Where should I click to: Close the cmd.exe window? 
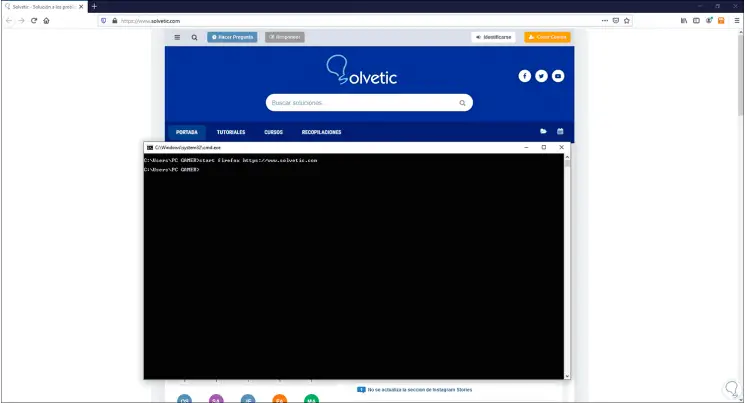[x=561, y=147]
